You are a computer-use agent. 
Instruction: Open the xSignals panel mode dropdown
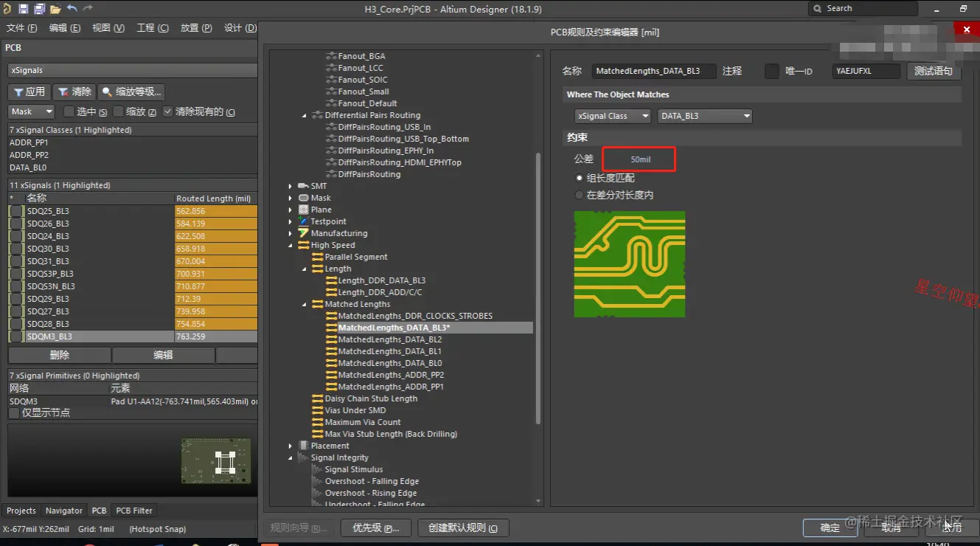(x=133, y=70)
